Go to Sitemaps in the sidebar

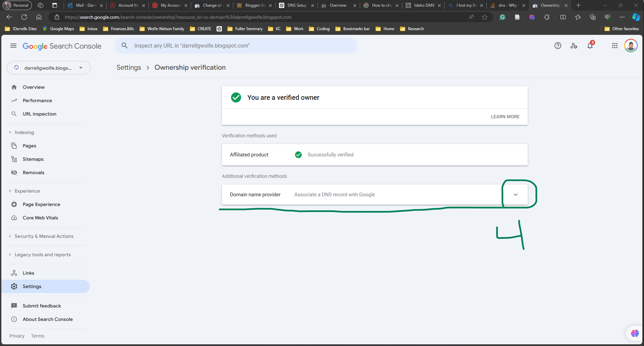(x=33, y=159)
